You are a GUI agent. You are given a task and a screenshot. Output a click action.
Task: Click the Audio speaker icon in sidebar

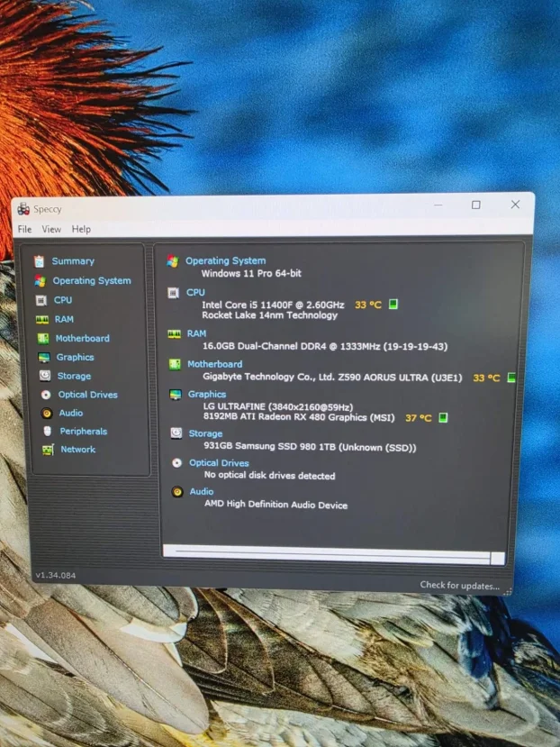47,413
